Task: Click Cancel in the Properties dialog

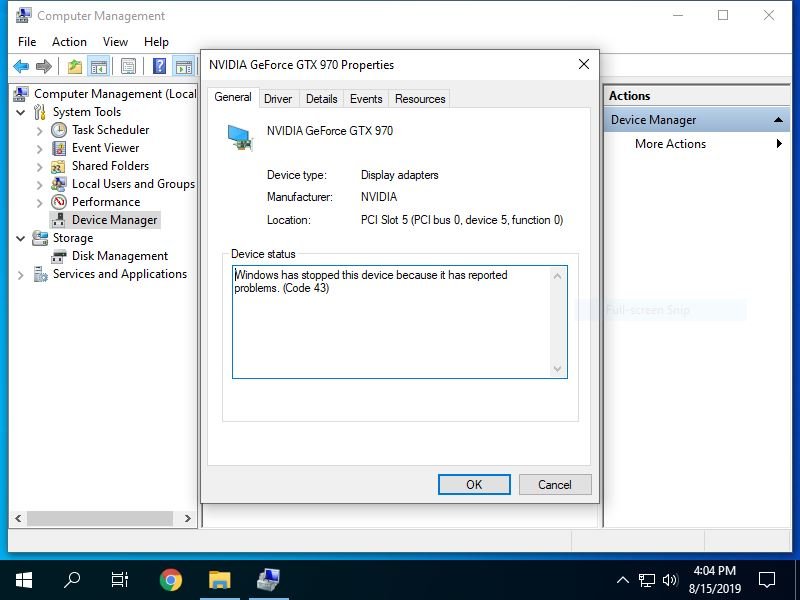Action: (555, 485)
